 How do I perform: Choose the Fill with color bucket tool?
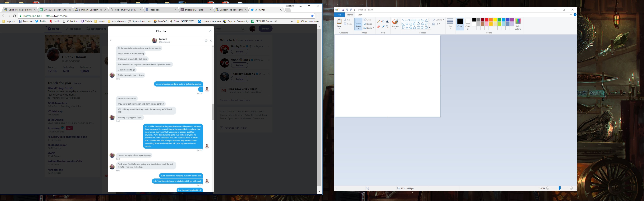coord(383,21)
